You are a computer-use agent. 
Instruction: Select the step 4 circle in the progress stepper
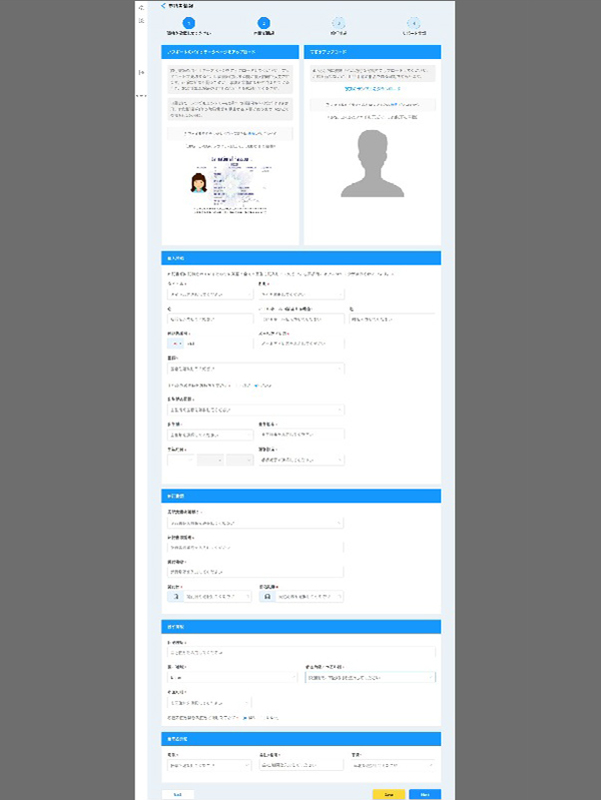(414, 23)
